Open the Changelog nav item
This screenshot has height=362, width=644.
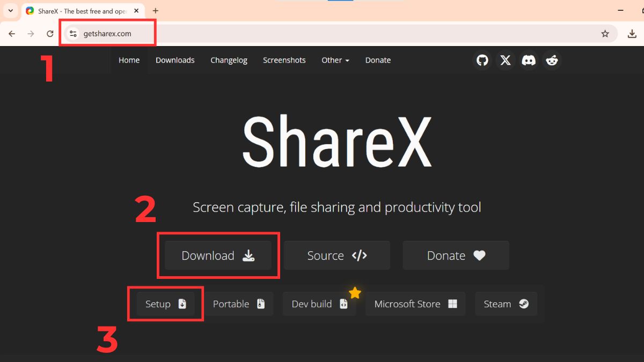coord(229,60)
